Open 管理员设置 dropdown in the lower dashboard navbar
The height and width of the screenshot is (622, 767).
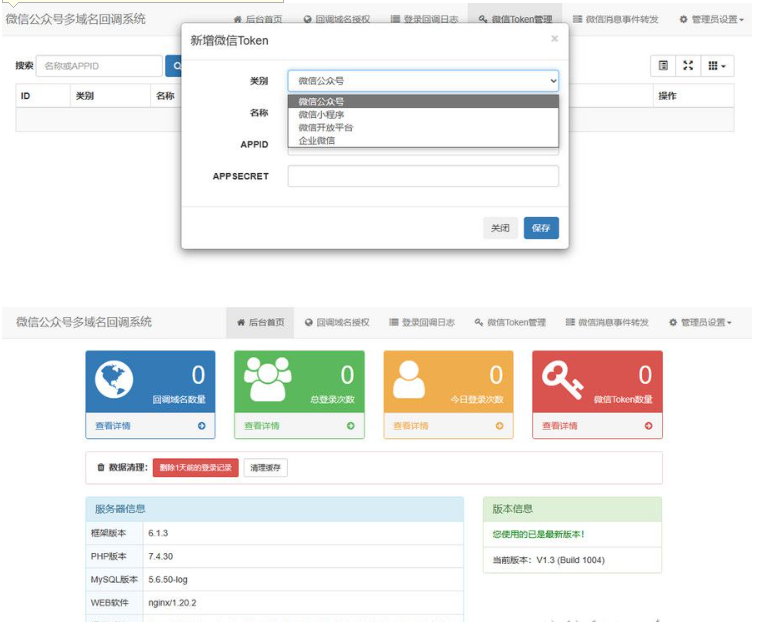pyautogui.click(x=705, y=323)
